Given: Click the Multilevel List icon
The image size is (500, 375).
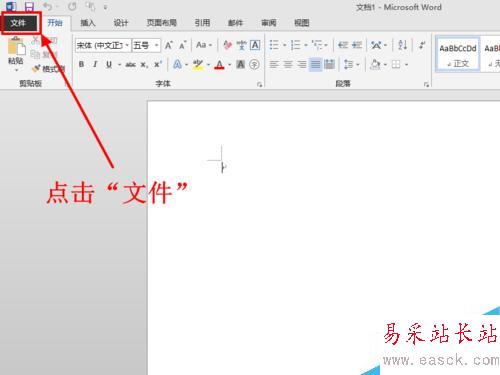Looking at the screenshot, I should click(317, 45).
